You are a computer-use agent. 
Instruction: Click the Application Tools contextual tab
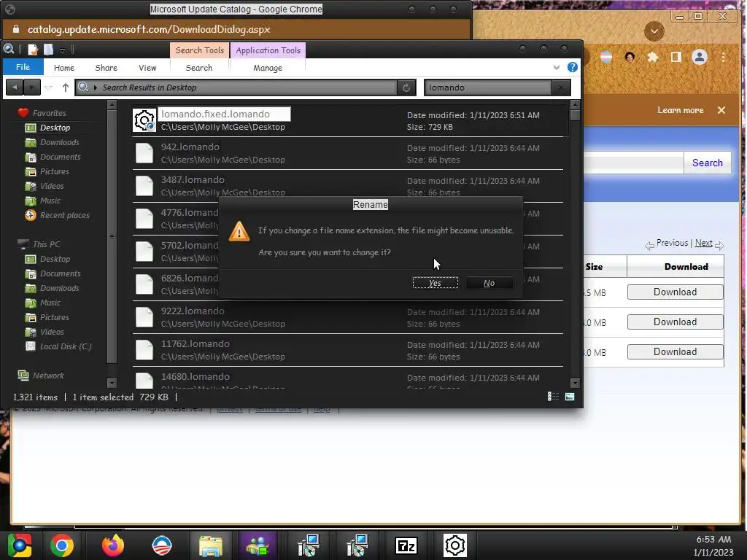[x=268, y=50]
